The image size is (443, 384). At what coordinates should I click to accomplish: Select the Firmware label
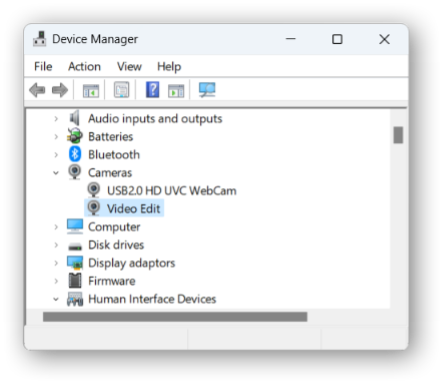[112, 281]
